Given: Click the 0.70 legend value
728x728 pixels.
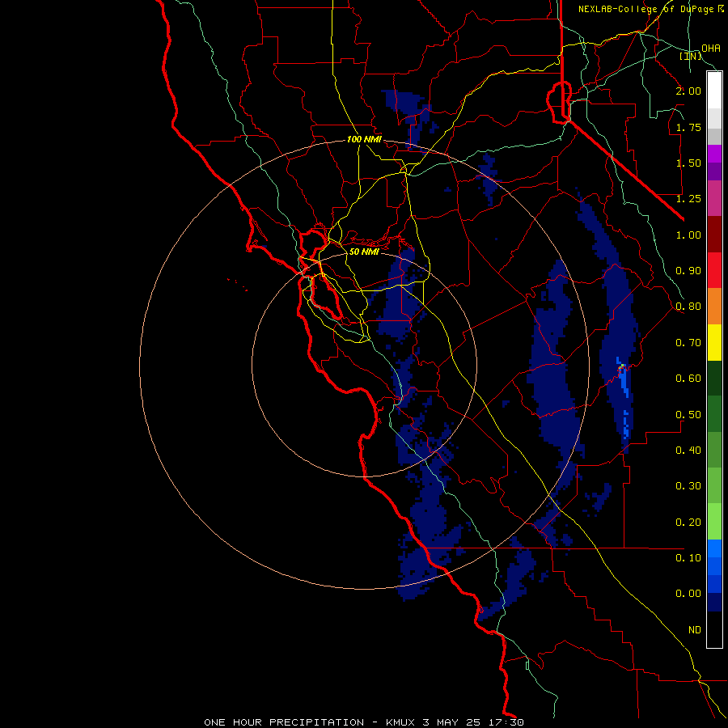Looking at the screenshot, I should pos(688,343).
